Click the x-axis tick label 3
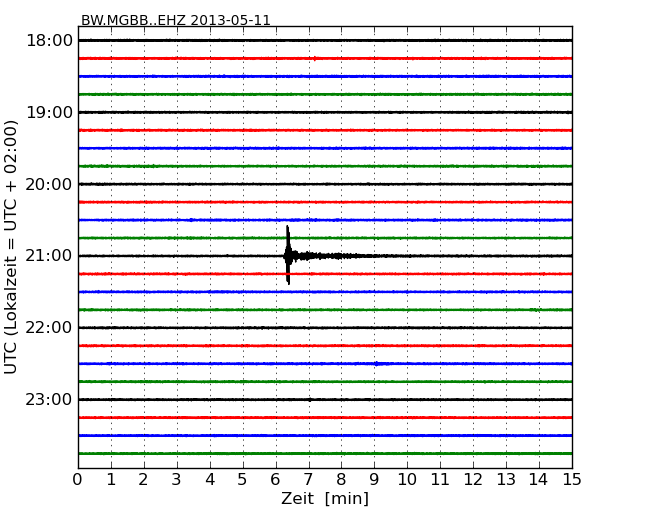650x520 pixels. click(x=177, y=480)
